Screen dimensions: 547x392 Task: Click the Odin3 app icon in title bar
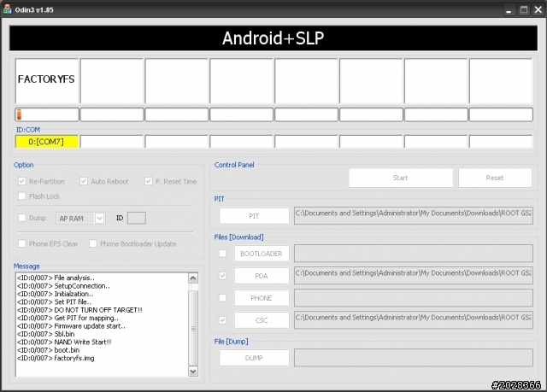tap(7, 9)
